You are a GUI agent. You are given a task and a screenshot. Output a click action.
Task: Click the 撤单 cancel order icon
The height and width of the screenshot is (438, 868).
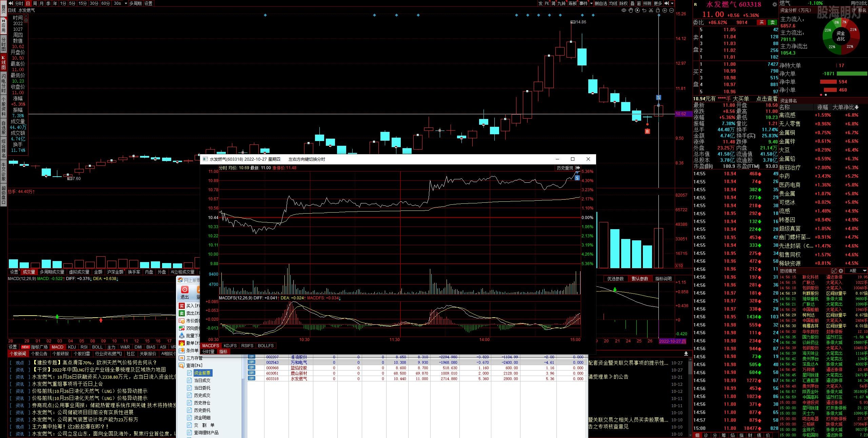(x=182, y=343)
